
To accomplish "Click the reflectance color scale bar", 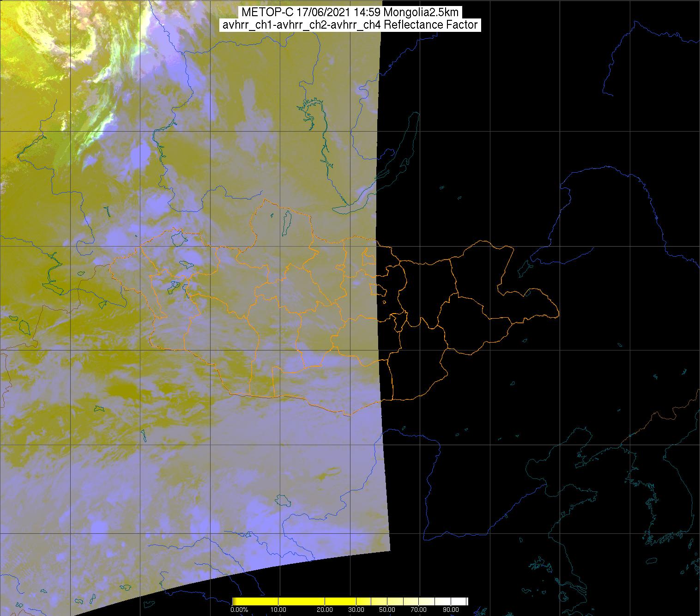I will pos(350,601).
